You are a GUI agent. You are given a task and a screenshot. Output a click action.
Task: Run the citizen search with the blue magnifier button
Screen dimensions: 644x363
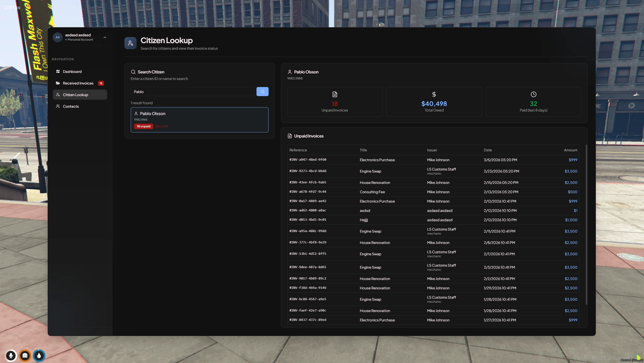click(262, 91)
